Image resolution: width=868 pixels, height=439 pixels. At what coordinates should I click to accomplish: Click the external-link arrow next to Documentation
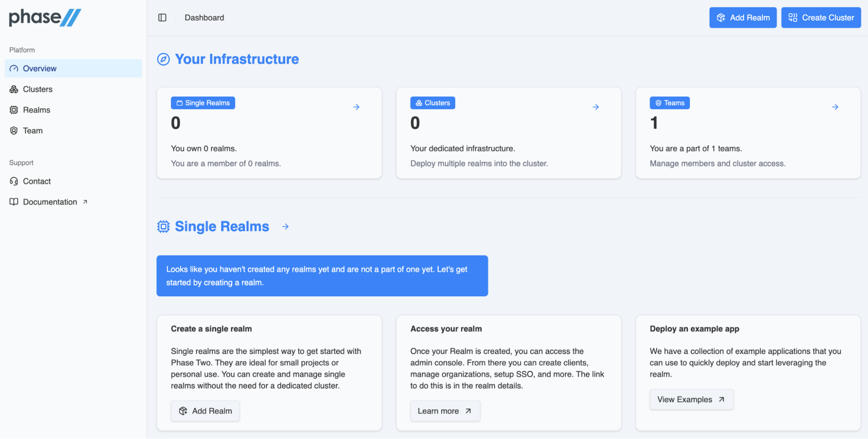[85, 201]
